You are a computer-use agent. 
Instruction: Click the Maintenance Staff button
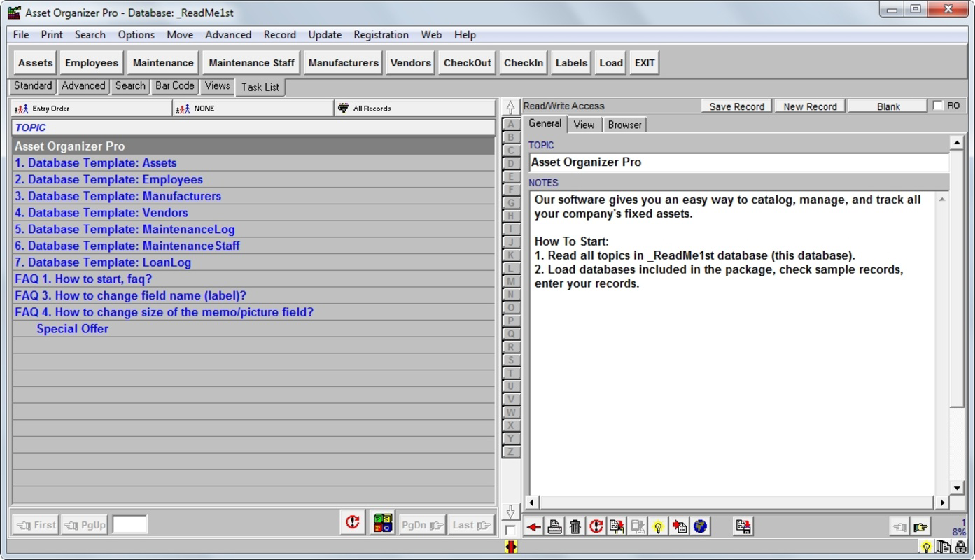[251, 63]
